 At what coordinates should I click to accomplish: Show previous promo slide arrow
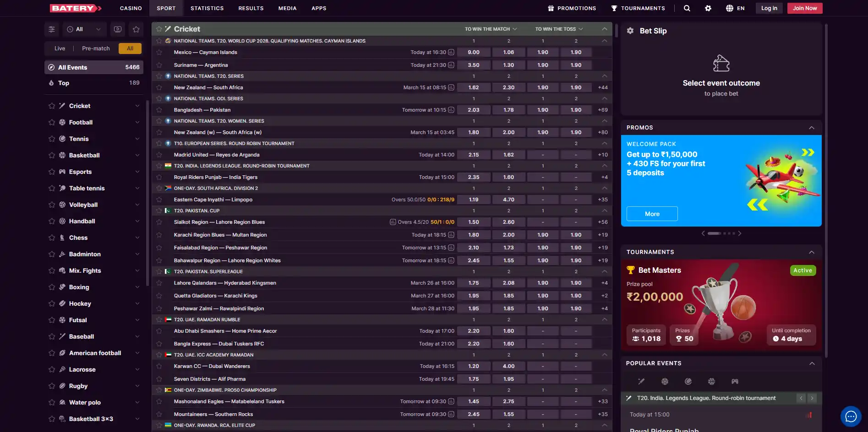click(703, 233)
